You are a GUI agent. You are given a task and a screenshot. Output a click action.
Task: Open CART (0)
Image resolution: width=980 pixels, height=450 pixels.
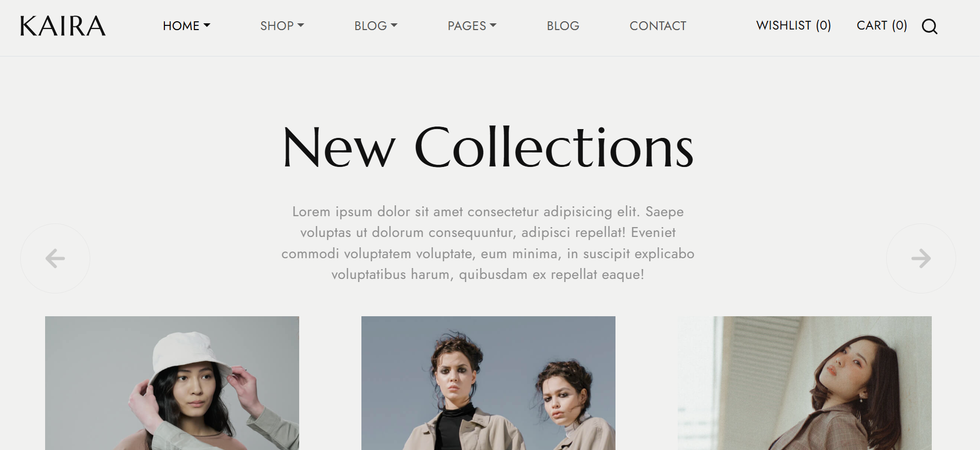point(882,25)
